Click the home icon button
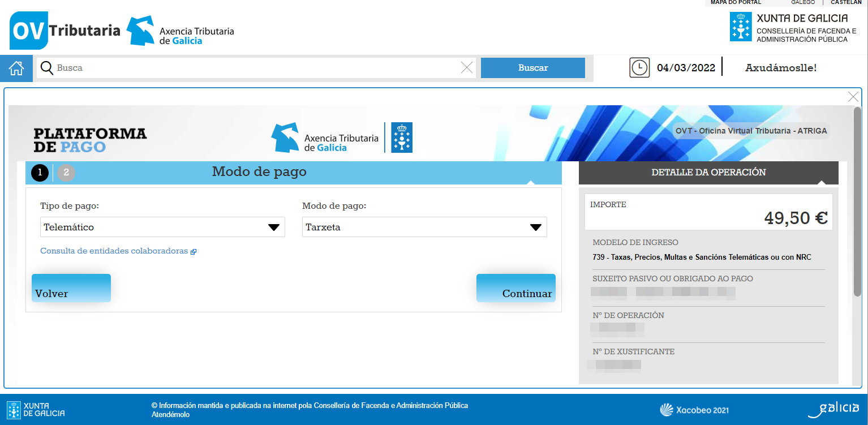The image size is (868, 425). tap(16, 68)
